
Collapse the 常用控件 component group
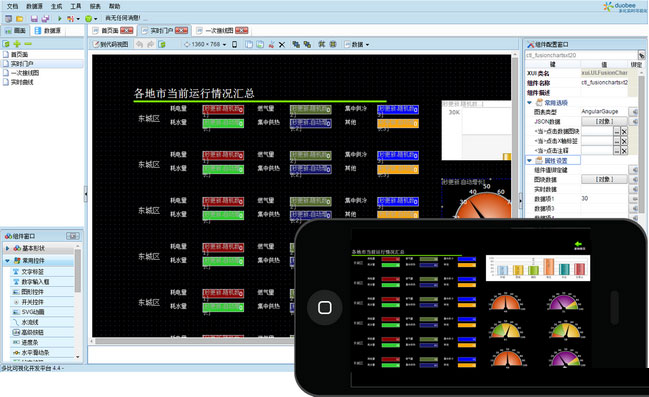click(7, 261)
